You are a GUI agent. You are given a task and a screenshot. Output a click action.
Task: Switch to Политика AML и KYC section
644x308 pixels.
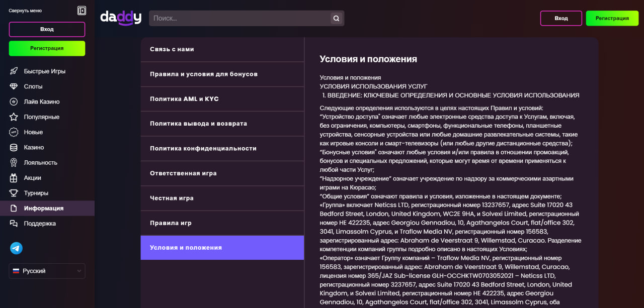click(222, 98)
